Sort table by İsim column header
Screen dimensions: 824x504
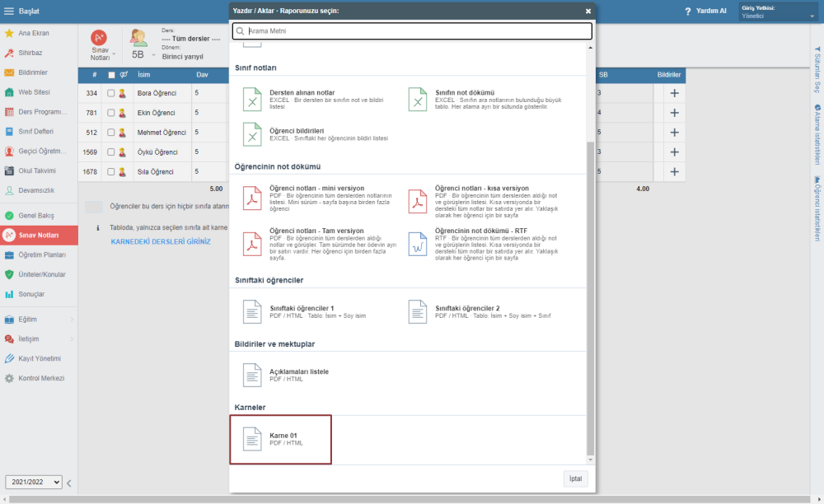point(144,75)
